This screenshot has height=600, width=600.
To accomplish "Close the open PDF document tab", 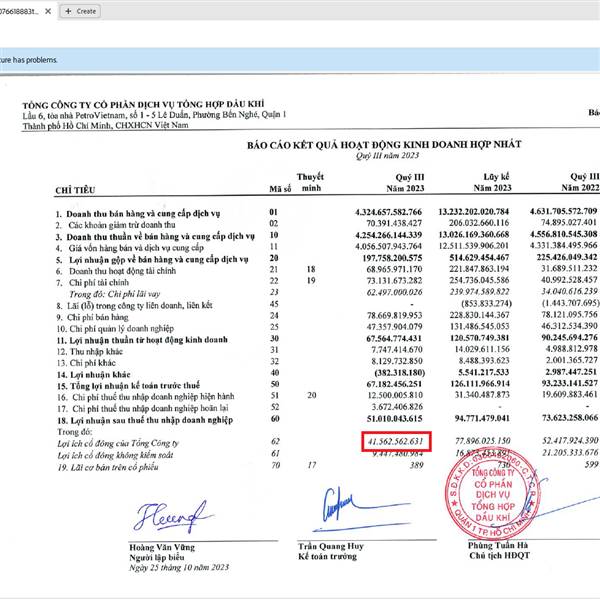I will tap(48, 11).
